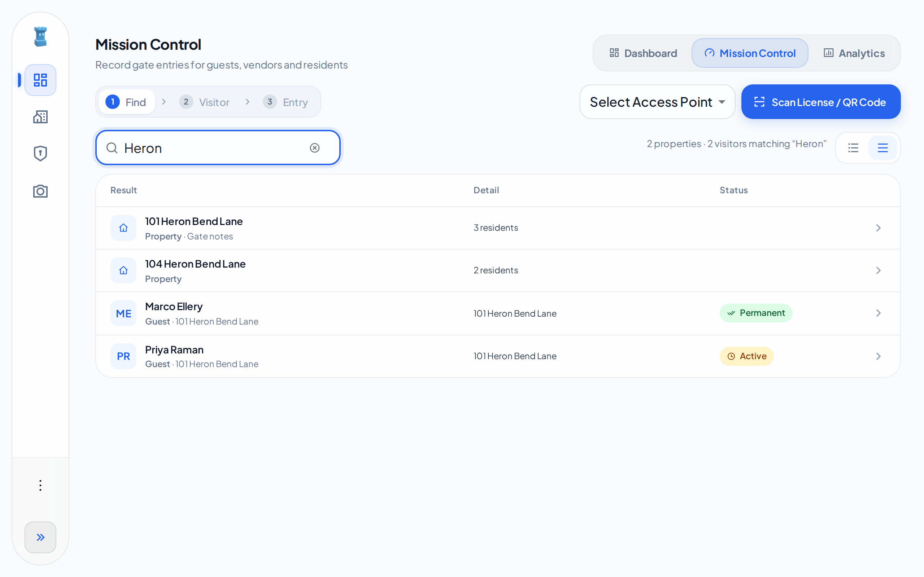
Task: Click the house icon for 104 Heron Bend Lane
Action: tap(123, 270)
